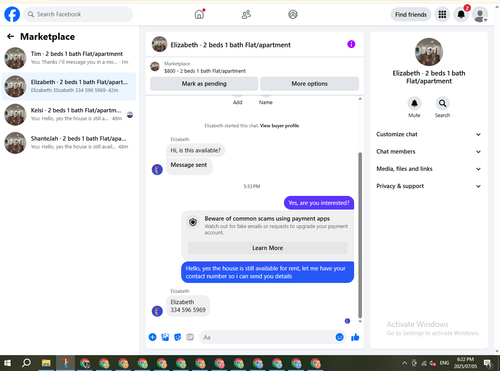Open File Explorer from taskbar

click(46, 363)
